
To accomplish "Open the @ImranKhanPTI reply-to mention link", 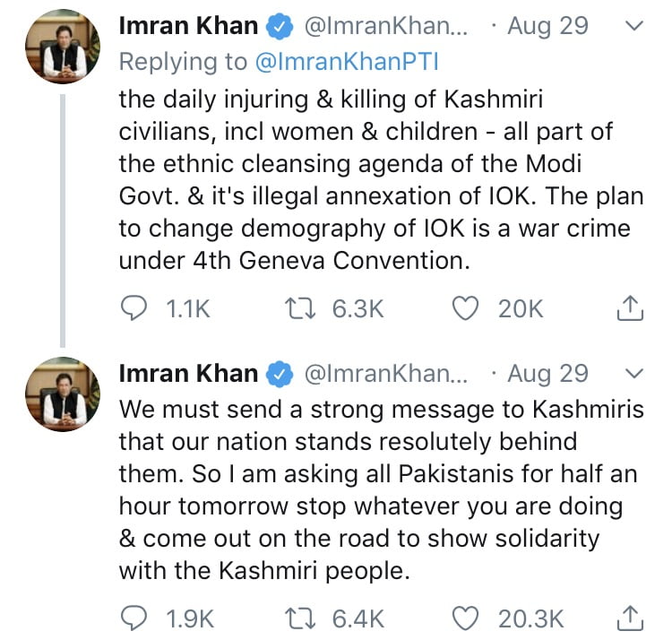I will click(x=344, y=61).
